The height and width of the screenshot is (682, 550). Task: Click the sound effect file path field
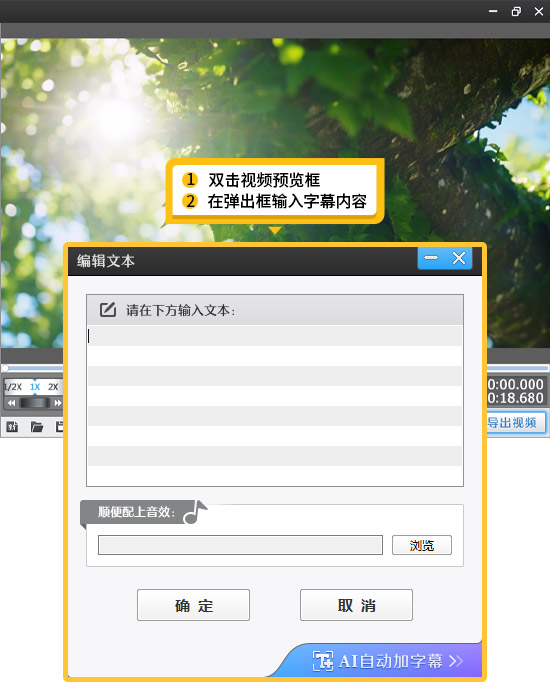pyautogui.click(x=240, y=545)
